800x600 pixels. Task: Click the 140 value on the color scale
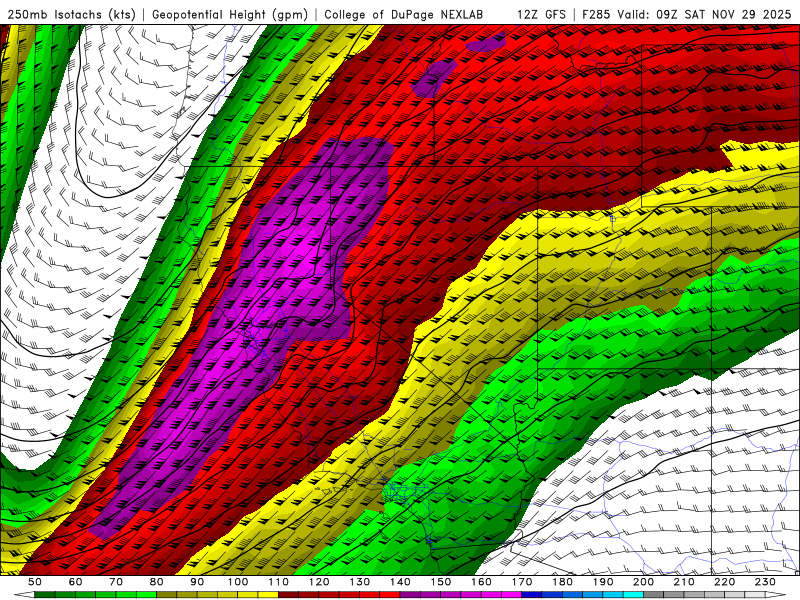(x=400, y=582)
